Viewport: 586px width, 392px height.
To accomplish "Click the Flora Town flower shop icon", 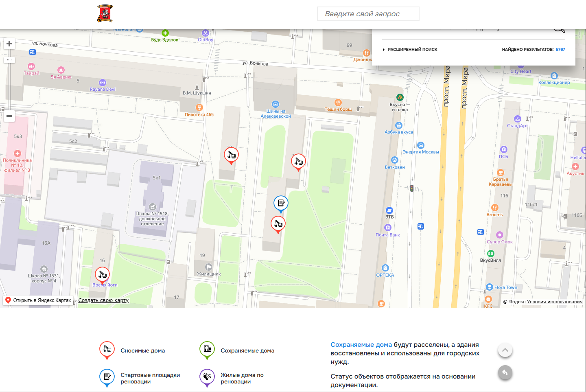I will (490, 287).
